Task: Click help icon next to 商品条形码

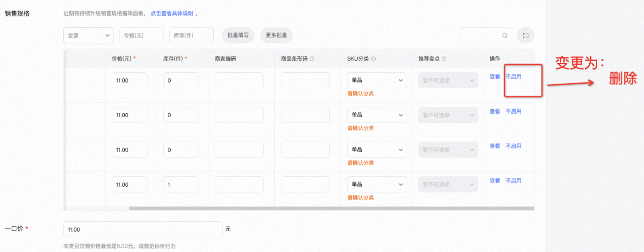Action: (x=312, y=59)
